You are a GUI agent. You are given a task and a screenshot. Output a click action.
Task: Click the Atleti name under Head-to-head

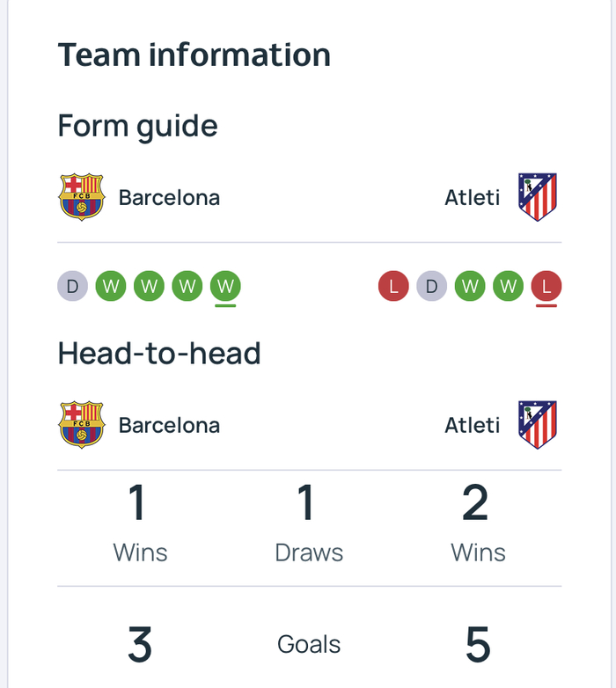(x=472, y=425)
